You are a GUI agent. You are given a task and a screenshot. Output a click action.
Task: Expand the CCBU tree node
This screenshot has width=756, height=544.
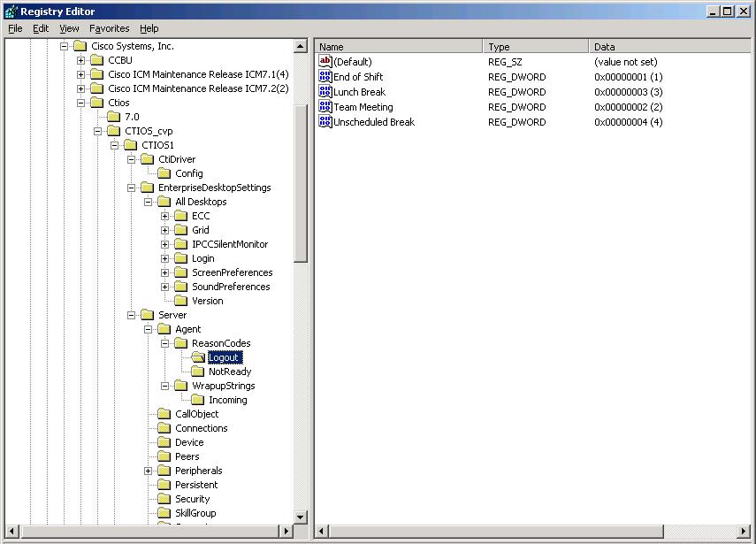tap(80, 60)
